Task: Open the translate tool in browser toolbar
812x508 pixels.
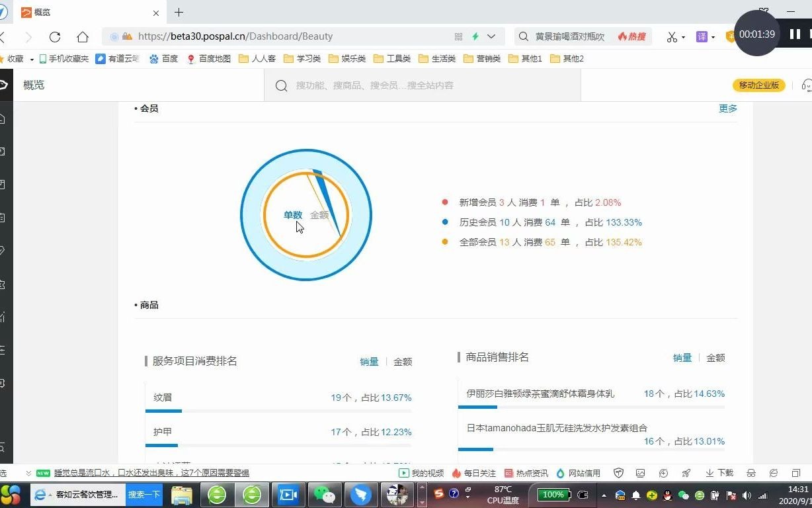Action: coord(702,36)
